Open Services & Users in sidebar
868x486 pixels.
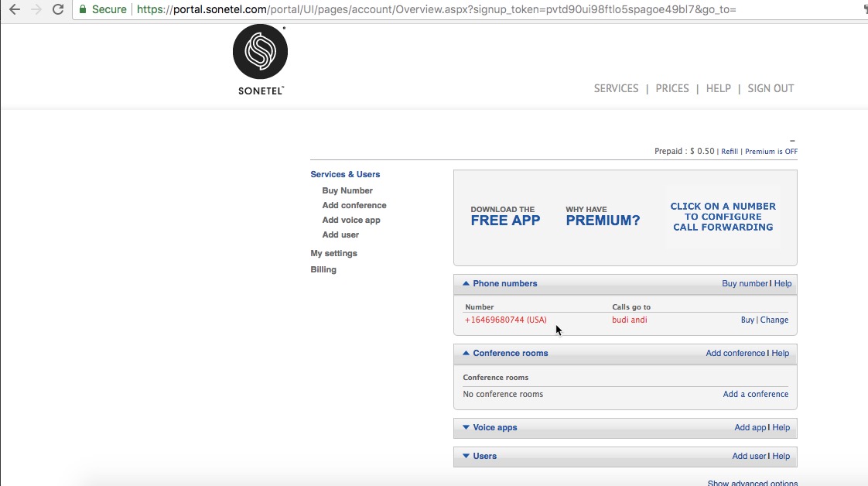coord(345,174)
